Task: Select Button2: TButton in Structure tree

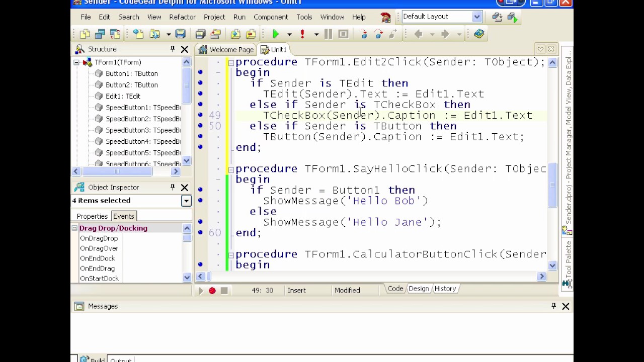Action: coord(132,84)
